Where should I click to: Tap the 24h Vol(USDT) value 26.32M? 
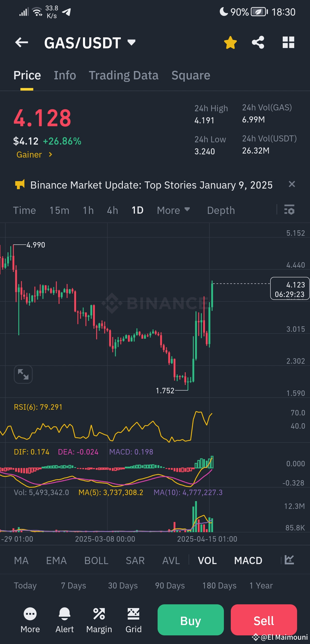click(x=256, y=151)
